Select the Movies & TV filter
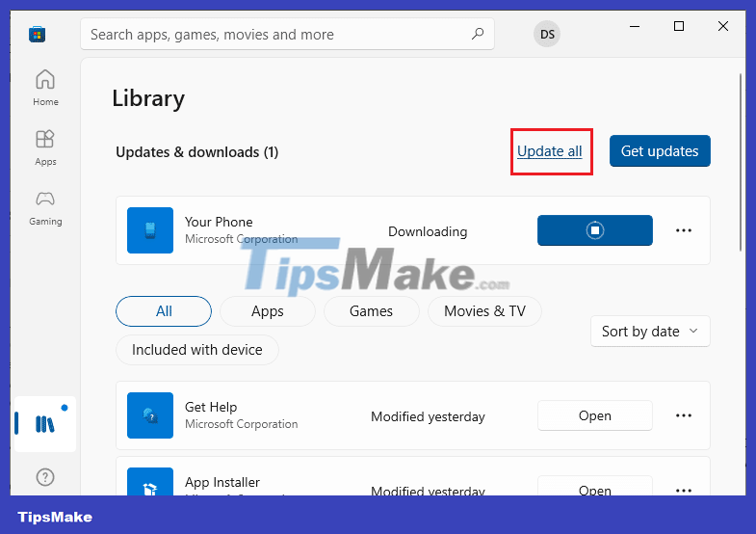Screen dimensions: 756x534 [x=484, y=311]
